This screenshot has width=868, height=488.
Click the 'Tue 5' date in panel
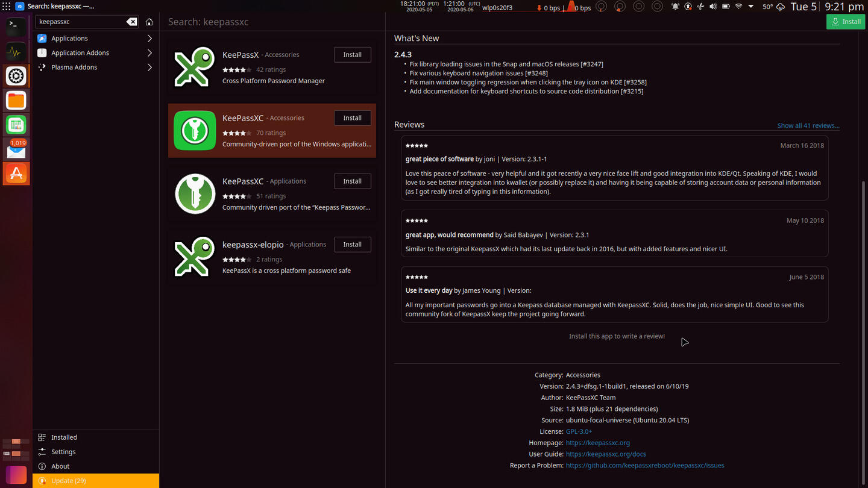coord(804,7)
